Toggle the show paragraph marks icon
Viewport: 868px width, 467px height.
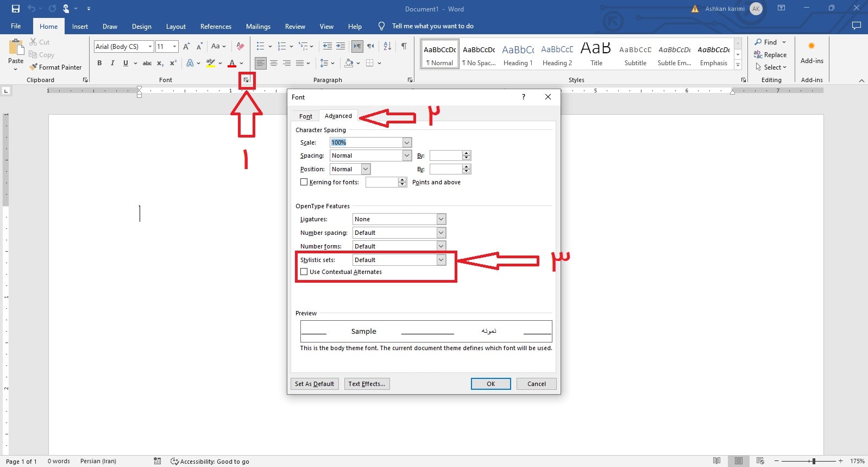(404, 46)
